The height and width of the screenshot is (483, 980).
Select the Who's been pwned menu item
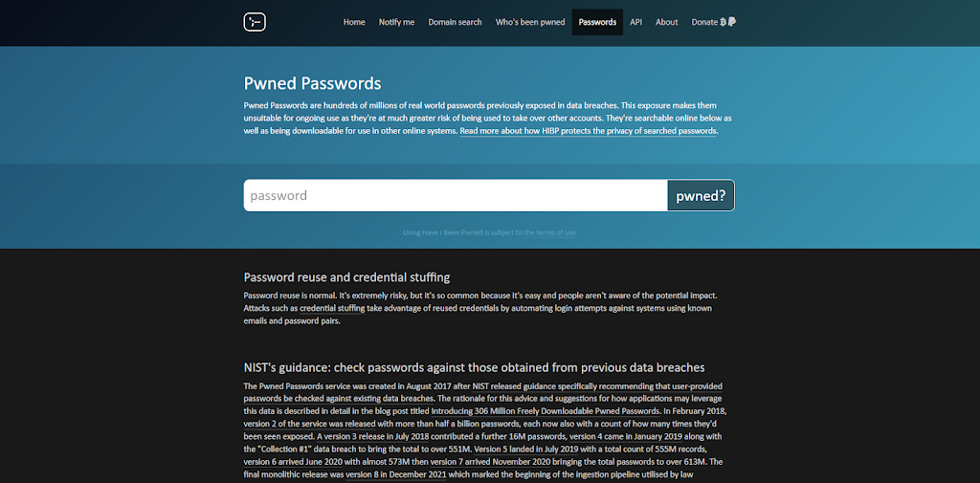530,22
